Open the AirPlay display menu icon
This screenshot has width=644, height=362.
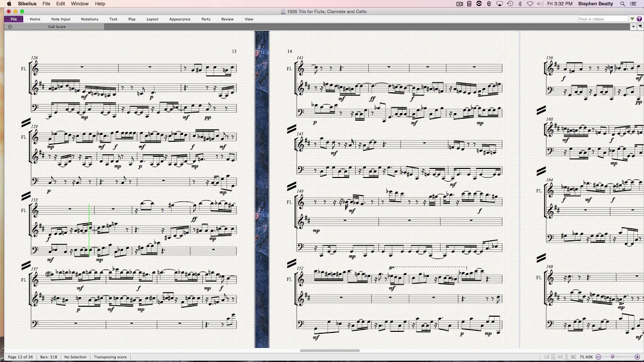point(500,4)
